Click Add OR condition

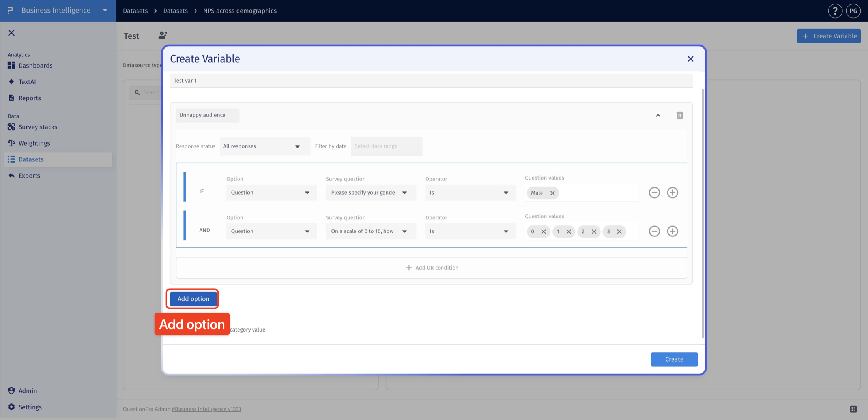click(x=431, y=268)
